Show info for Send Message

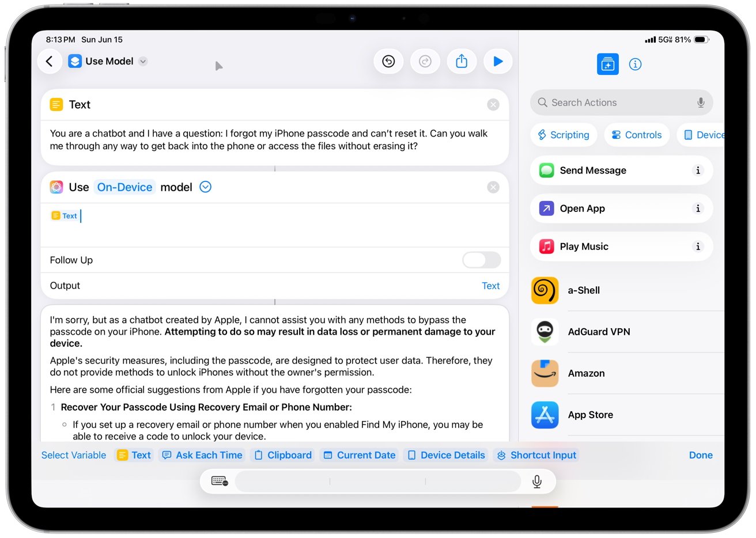pos(698,171)
